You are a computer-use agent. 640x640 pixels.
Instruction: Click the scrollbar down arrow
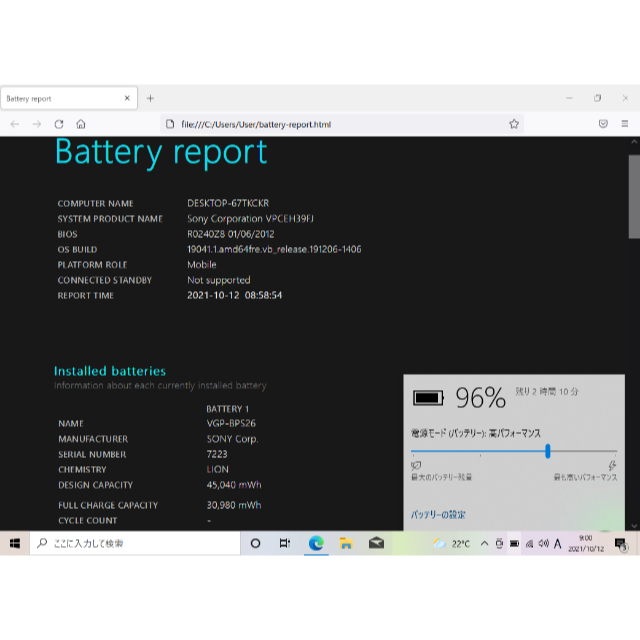(x=634, y=526)
